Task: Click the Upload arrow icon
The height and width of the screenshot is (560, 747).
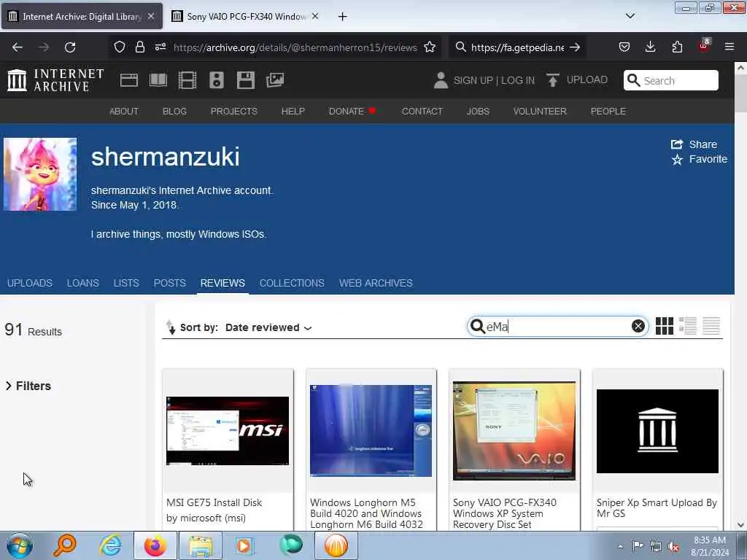Action: point(553,80)
